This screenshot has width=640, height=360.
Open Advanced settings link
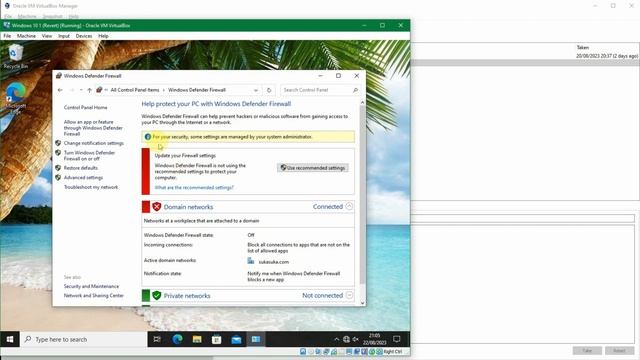pyautogui.click(x=83, y=178)
